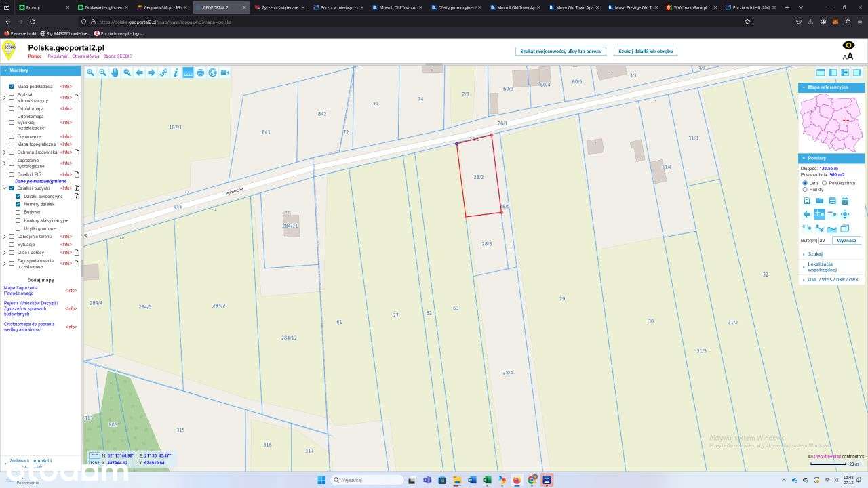
Task: Click the previous view back arrow
Action: (x=139, y=73)
